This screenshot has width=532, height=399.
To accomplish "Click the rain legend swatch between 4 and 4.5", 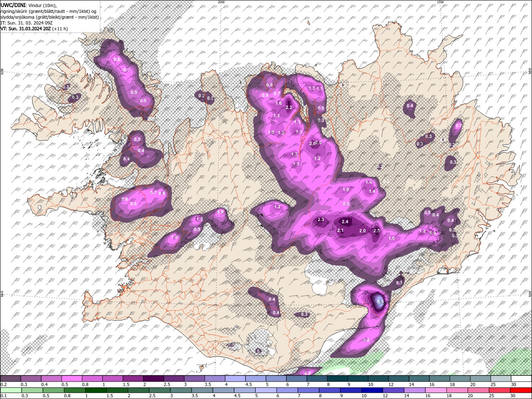I will [224, 390].
